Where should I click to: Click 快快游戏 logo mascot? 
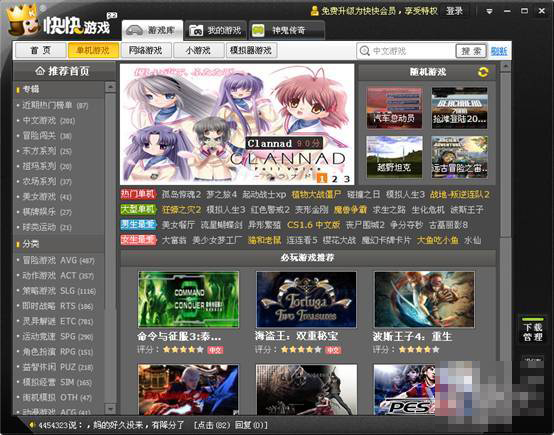pyautogui.click(x=23, y=20)
